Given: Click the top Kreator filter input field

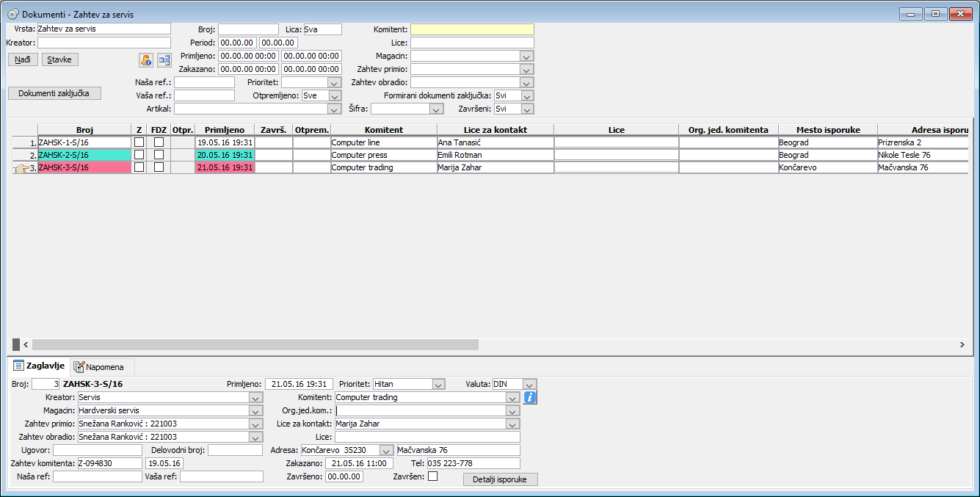Looking at the screenshot, I should [104, 43].
